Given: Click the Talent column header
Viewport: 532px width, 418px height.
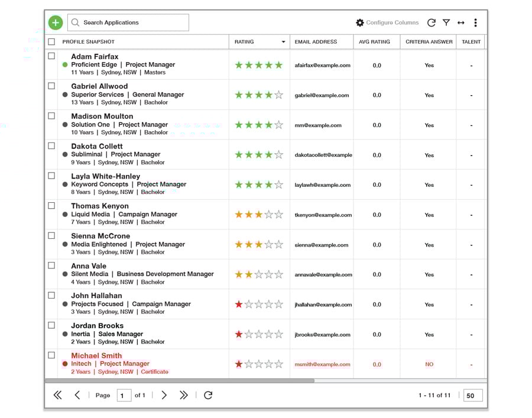Looking at the screenshot, I should (x=471, y=42).
